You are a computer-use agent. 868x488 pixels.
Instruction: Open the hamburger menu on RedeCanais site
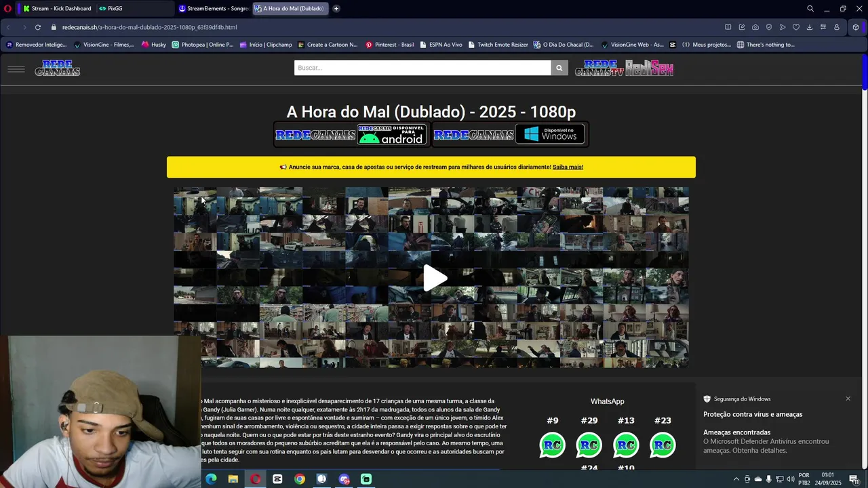tap(16, 68)
